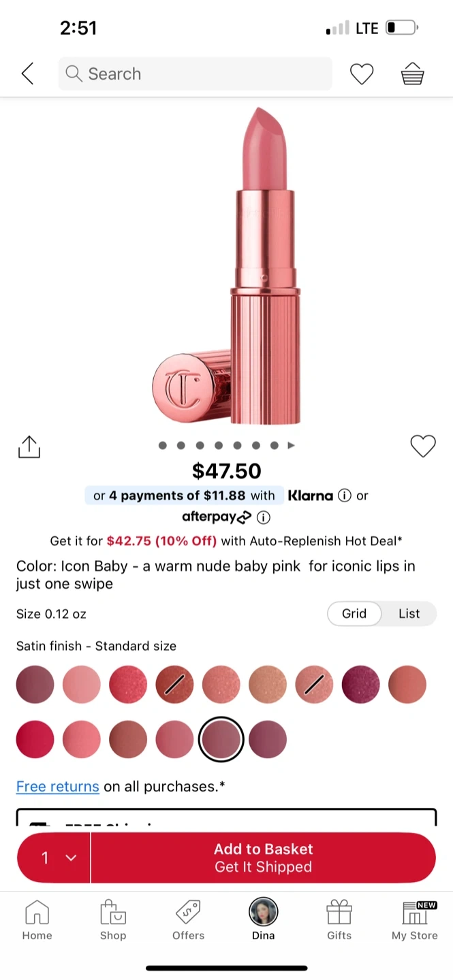Add product to loves with heart icon
453x980 pixels.
click(x=423, y=446)
